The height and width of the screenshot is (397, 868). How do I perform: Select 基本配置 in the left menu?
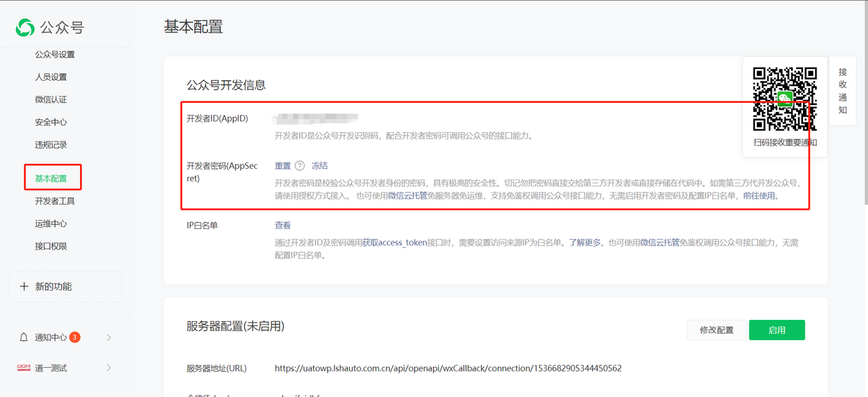[52, 178]
